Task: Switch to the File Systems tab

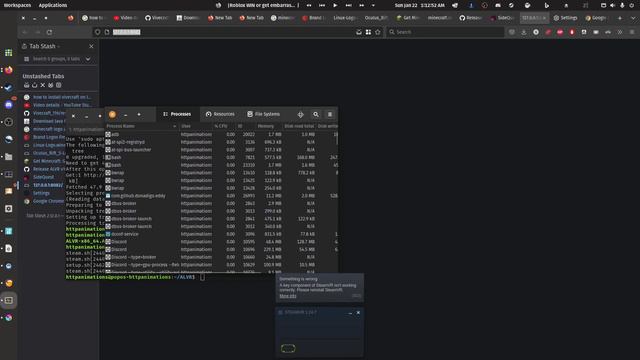Action: pyautogui.click(x=264, y=114)
